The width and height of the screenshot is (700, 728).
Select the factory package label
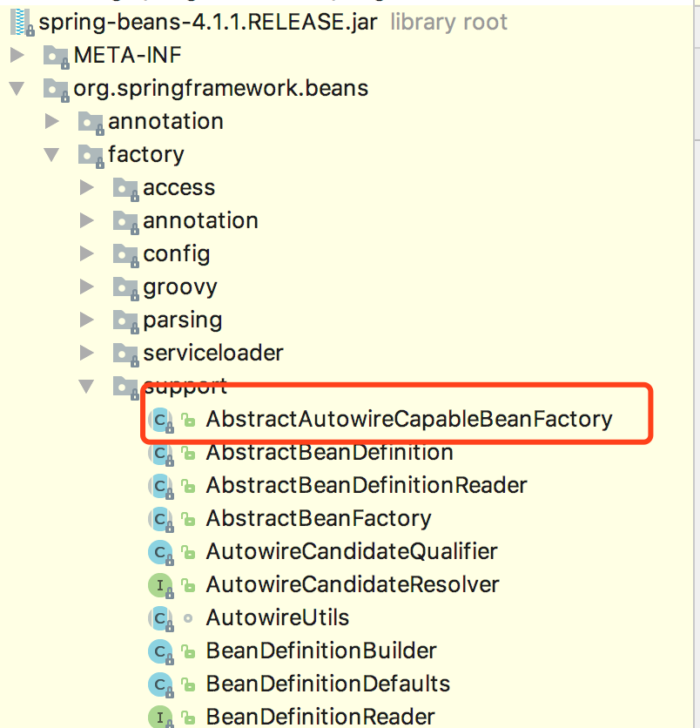(x=146, y=156)
